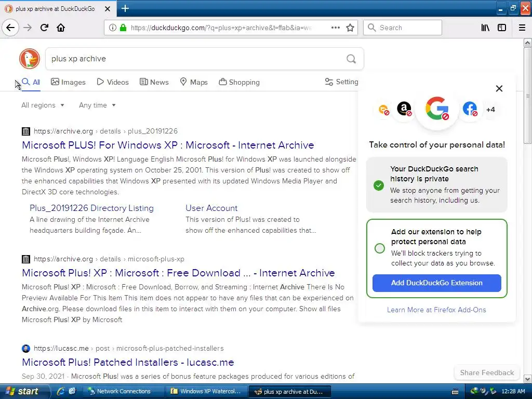Switch to Windows XP Watercolor taskbar item
The width and height of the screenshot is (532, 399).
point(206,391)
